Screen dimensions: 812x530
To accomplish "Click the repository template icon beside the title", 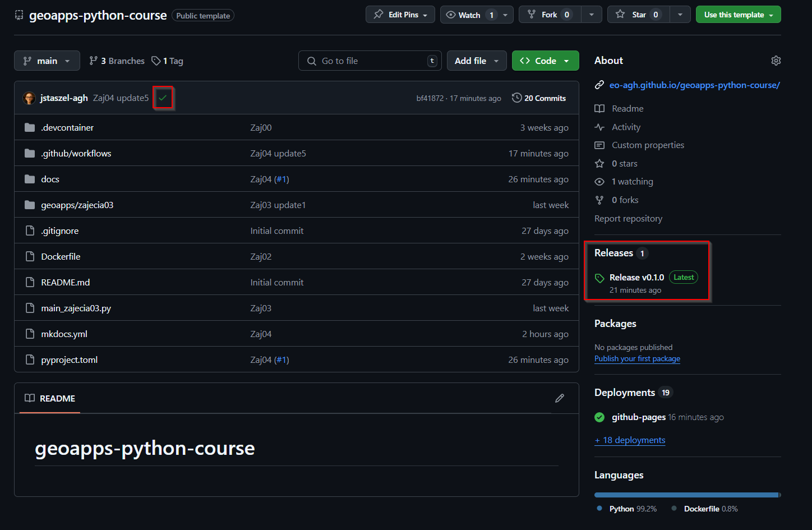I will click(x=19, y=15).
